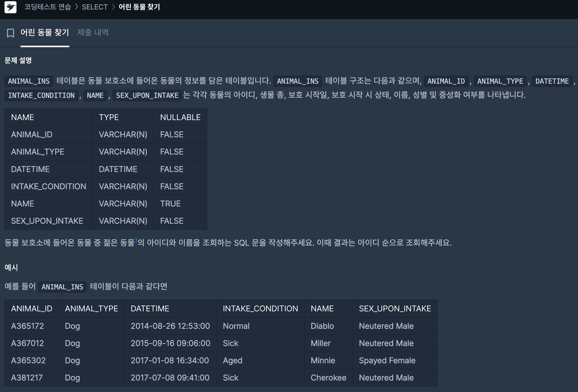Image resolution: width=578 pixels, height=392 pixels.
Task: Click the first breadcrumb chevron separator
Action: [x=76, y=7]
